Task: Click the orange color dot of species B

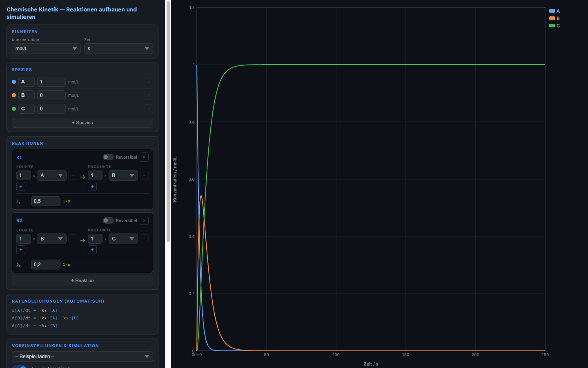Action: [14, 95]
